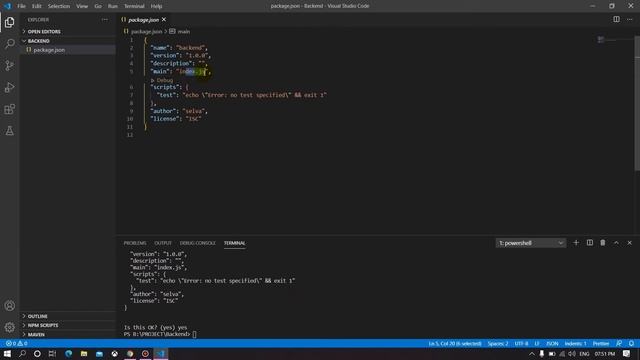Close the terminal panel
The width and height of the screenshot is (640, 360).
pyautogui.click(x=630, y=243)
